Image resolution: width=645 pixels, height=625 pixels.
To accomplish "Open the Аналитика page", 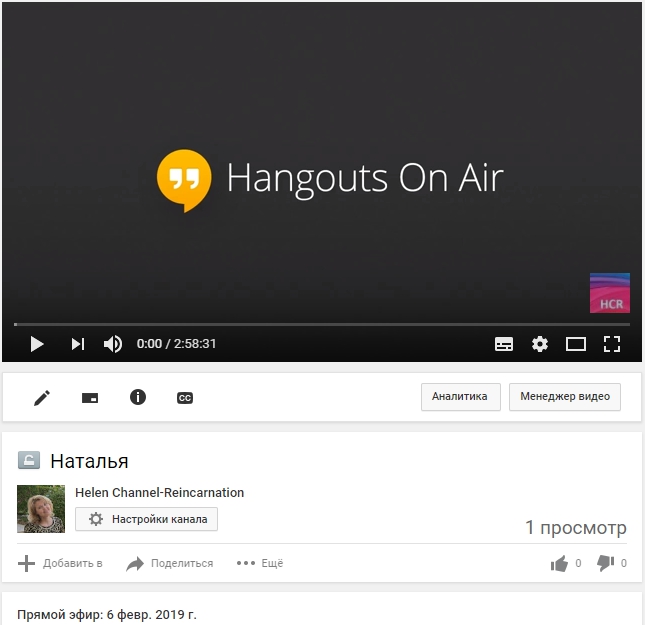I will tap(460, 397).
